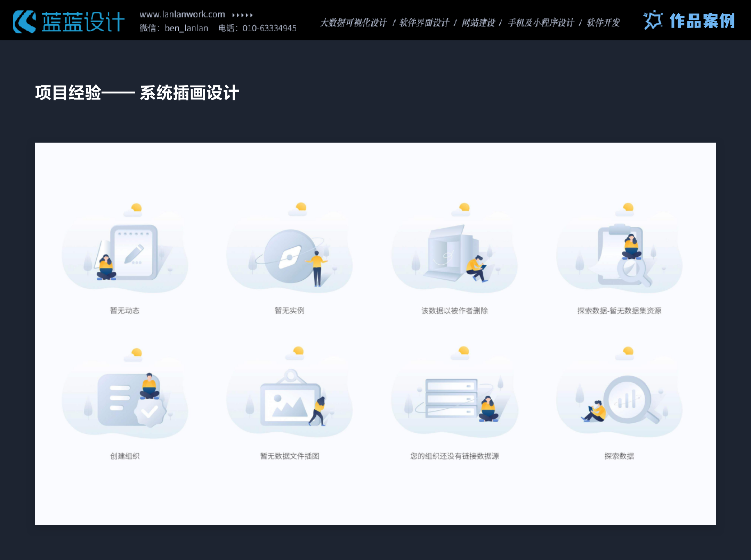Click the 您的组织还没有链接数据源 caption
The width and height of the screenshot is (751, 560).
[x=454, y=456]
